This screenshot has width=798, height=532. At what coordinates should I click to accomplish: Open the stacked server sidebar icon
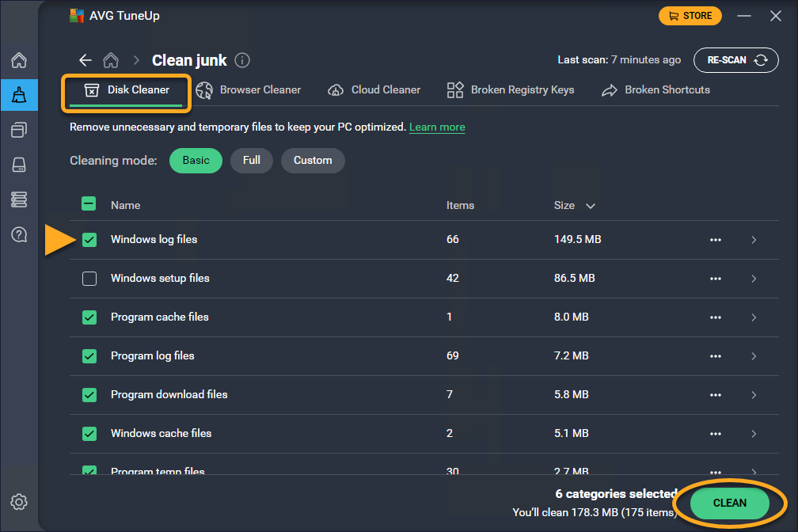[19, 199]
